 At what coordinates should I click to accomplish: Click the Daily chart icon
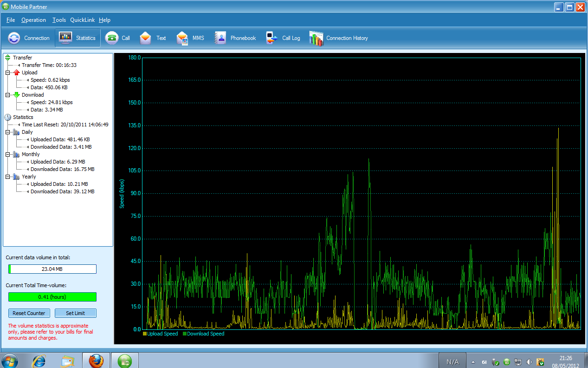[17, 132]
